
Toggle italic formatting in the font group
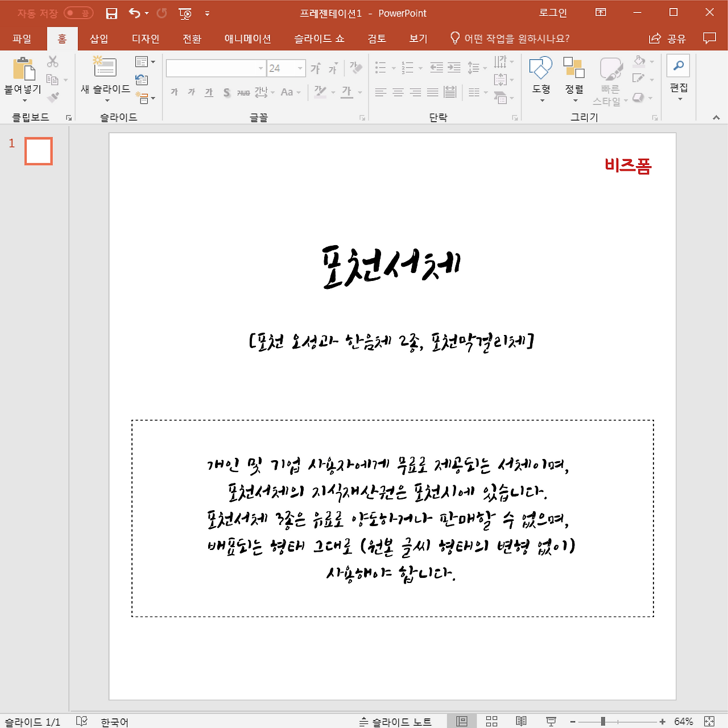coord(191,92)
